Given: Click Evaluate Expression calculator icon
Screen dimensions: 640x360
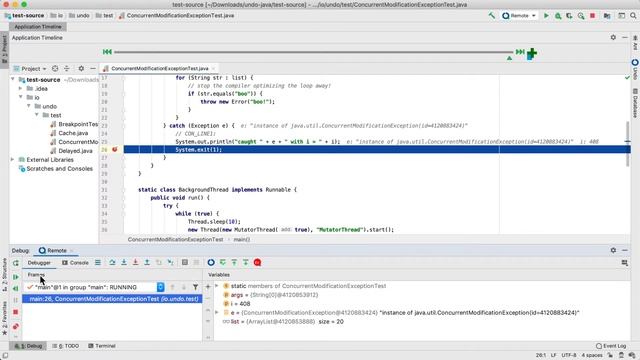Looking at the screenshot, I should (x=184, y=262).
